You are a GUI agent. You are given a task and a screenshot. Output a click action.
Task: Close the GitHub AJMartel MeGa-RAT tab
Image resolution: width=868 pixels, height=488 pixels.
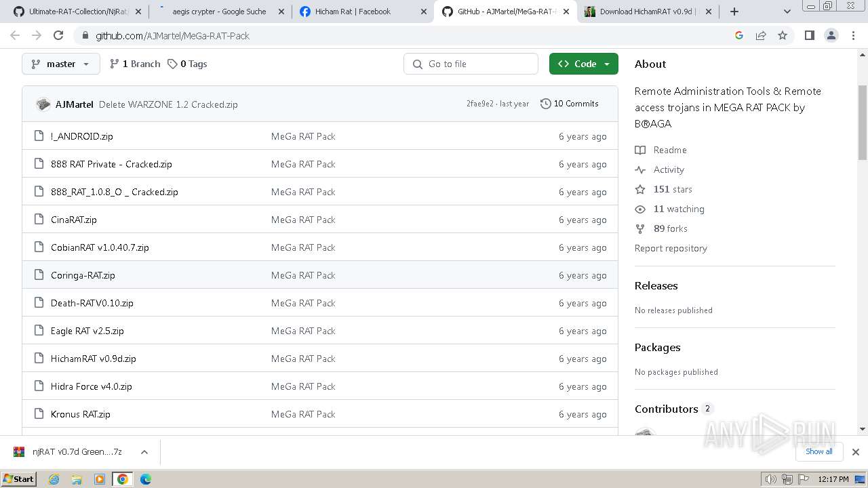pyautogui.click(x=566, y=12)
